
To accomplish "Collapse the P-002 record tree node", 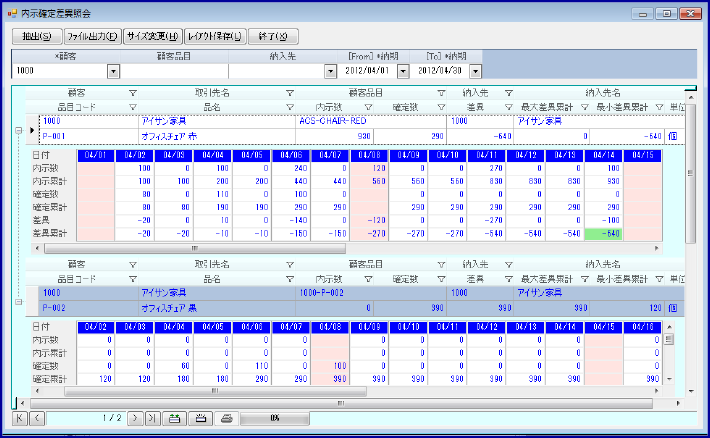I will tap(19, 302).
